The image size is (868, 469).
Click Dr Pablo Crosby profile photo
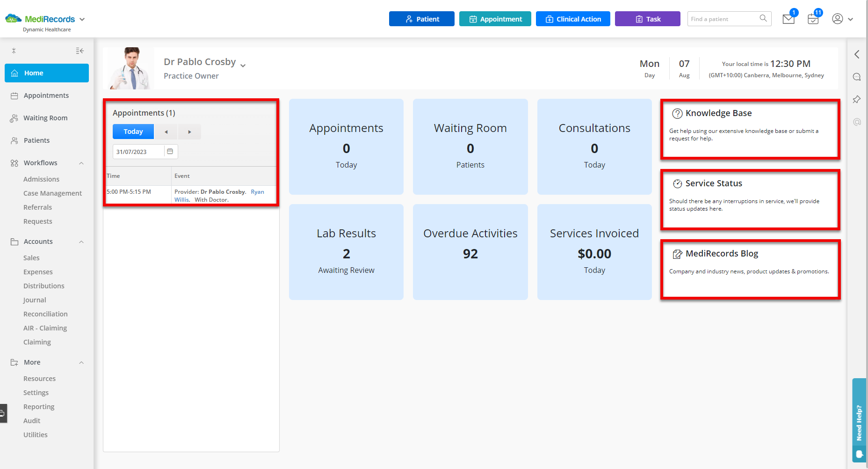pos(131,68)
